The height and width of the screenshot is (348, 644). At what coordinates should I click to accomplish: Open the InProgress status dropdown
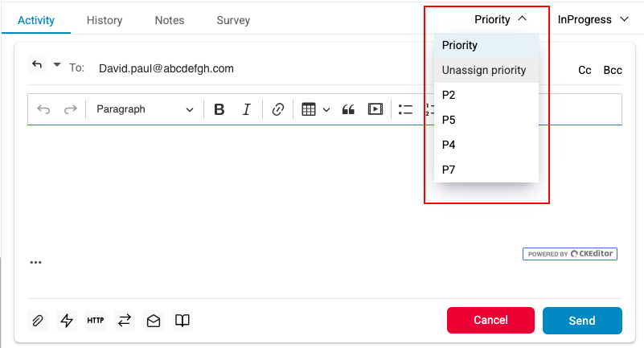[593, 19]
